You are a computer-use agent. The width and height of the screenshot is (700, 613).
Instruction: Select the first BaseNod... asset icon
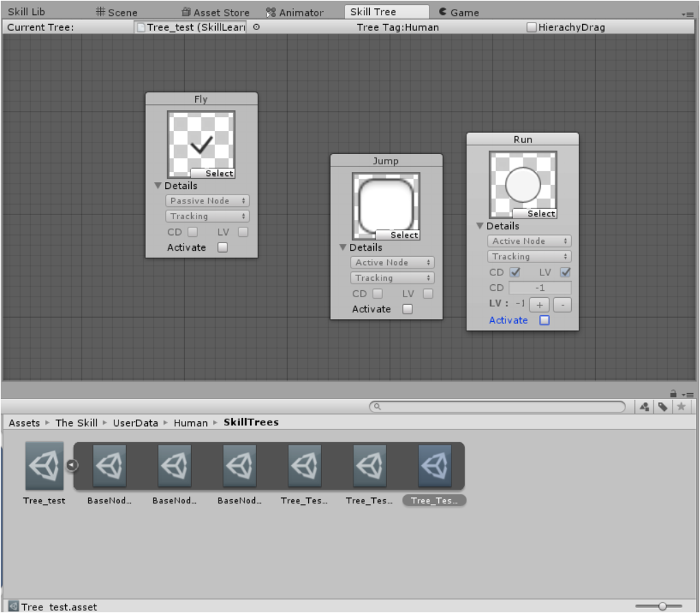(x=110, y=466)
